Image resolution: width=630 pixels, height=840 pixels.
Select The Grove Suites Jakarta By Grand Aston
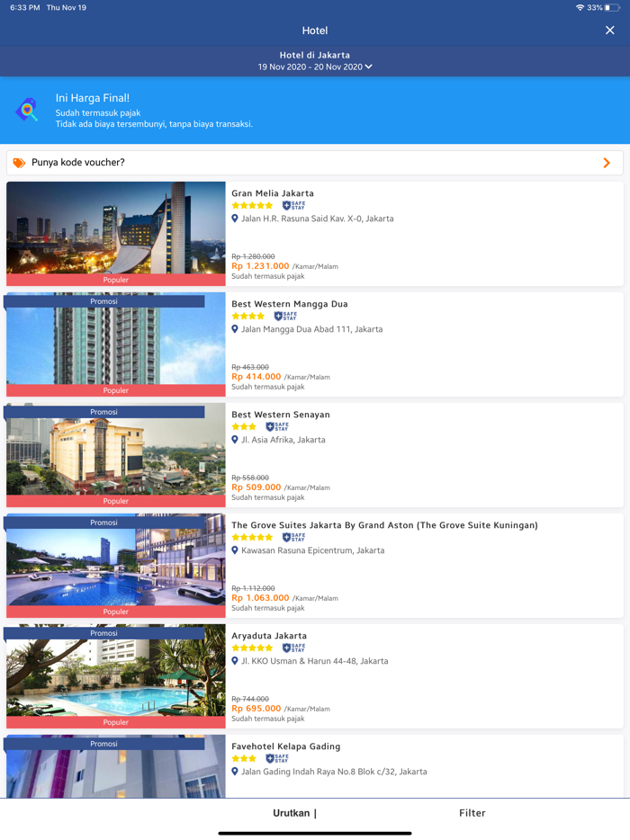tap(384, 525)
